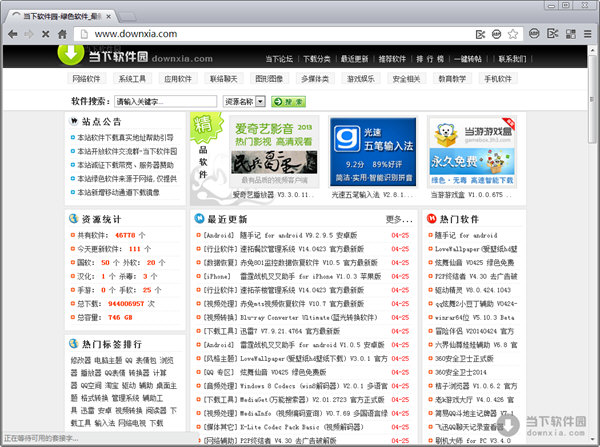Screen dimensions: 600x447
Task: Open 本站新增移动通道下载镜像 notice
Action: point(119,192)
